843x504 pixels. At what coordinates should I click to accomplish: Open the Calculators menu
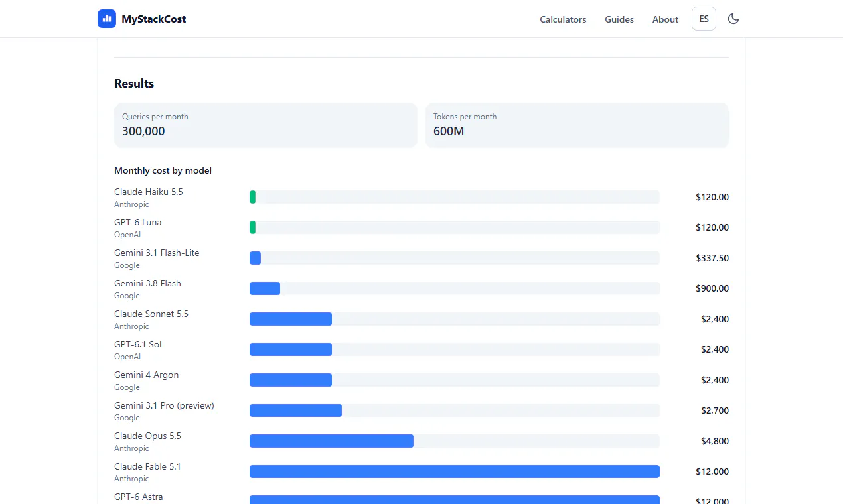pos(563,19)
